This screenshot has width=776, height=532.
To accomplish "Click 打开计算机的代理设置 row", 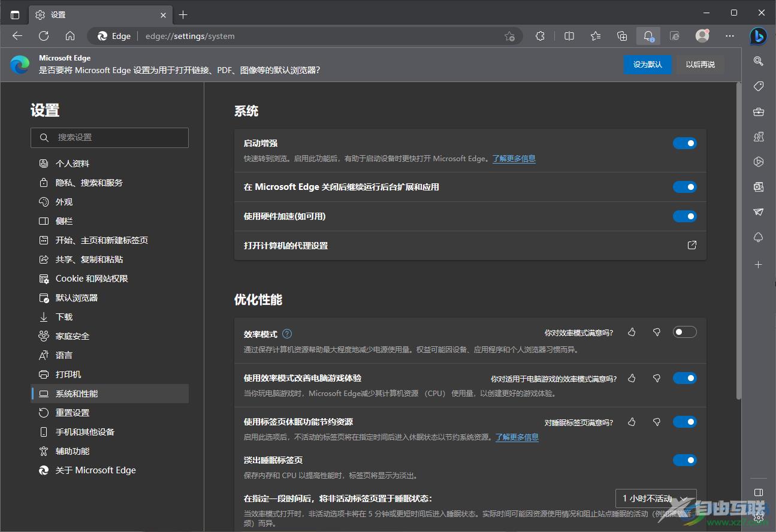I will coord(470,246).
